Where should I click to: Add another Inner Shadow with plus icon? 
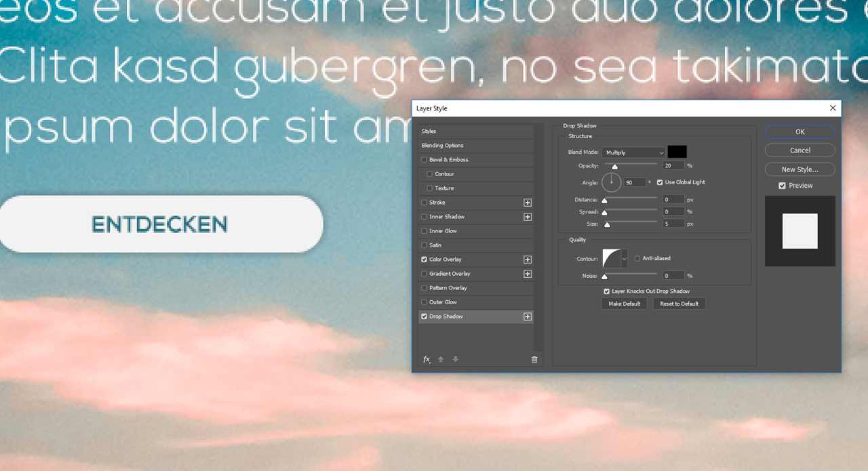[x=528, y=217]
